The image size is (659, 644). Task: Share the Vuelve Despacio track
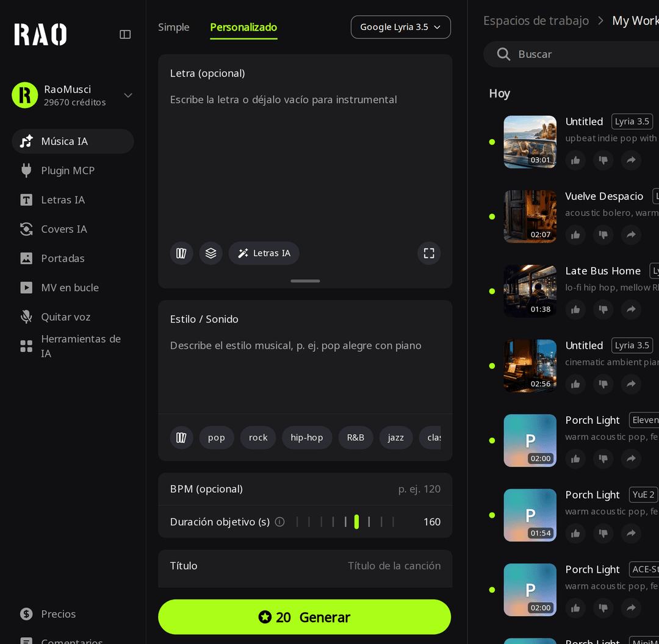[631, 235]
